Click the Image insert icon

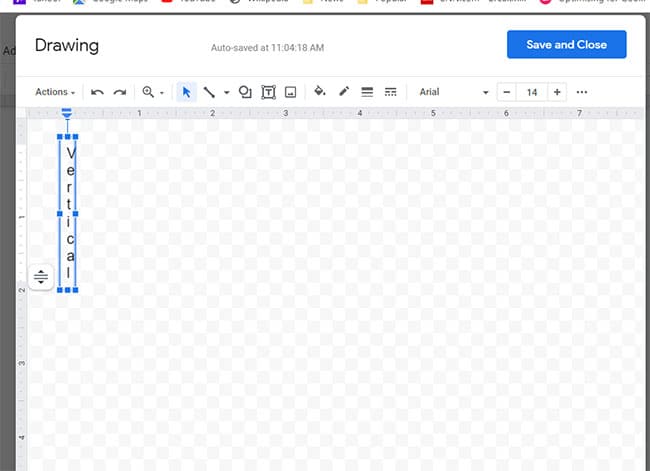[291, 92]
